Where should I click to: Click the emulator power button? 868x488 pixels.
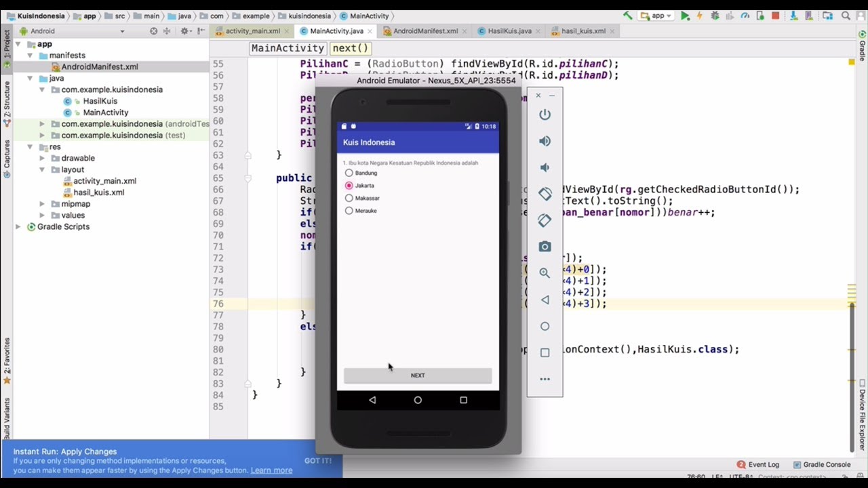(x=545, y=115)
